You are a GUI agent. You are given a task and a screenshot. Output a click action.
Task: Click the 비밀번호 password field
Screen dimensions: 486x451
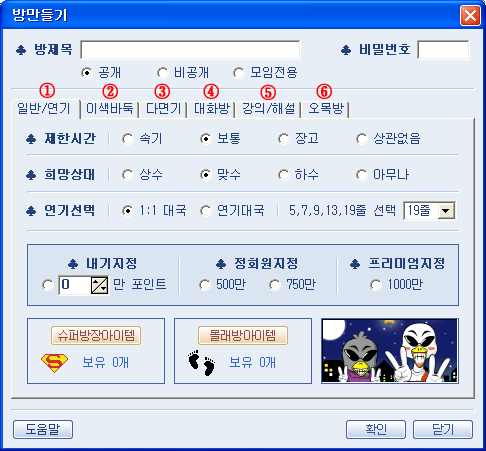coord(443,50)
